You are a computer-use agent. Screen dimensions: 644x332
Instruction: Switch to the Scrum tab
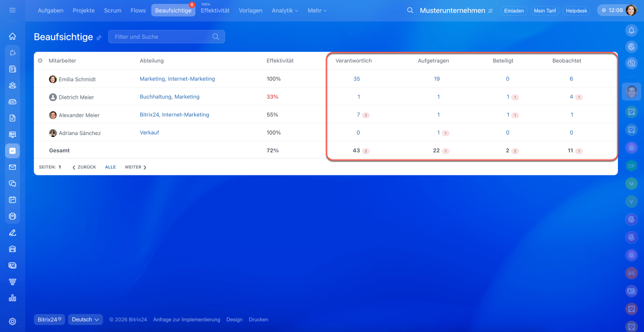112,11
